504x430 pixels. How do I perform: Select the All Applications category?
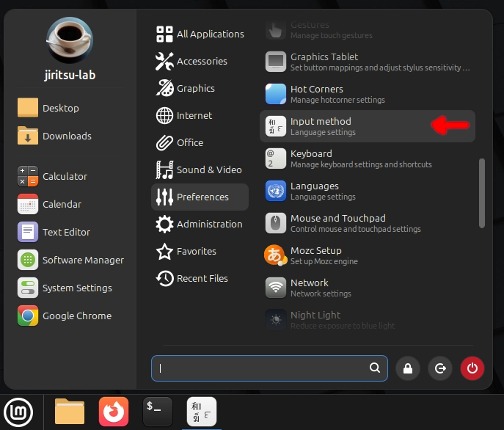[x=200, y=34]
